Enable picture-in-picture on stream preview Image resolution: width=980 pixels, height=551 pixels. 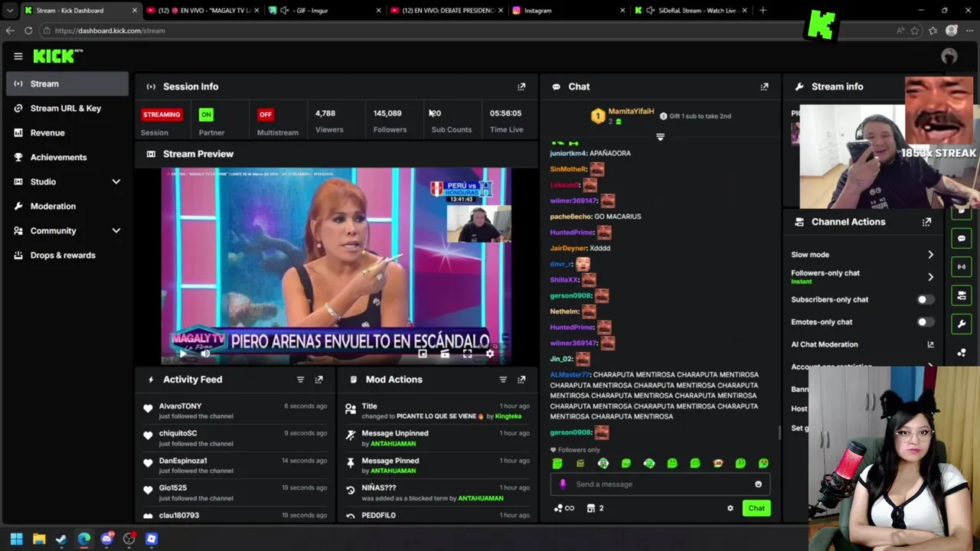point(423,354)
